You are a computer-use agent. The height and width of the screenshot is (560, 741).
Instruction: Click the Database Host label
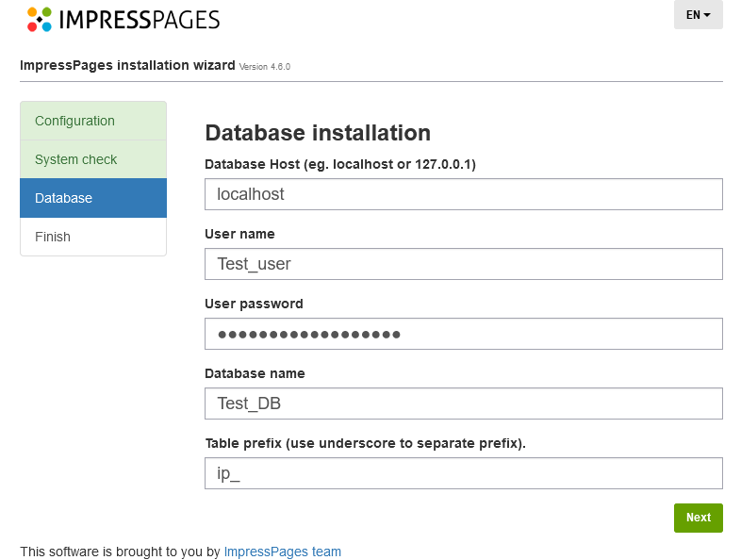pos(340,164)
